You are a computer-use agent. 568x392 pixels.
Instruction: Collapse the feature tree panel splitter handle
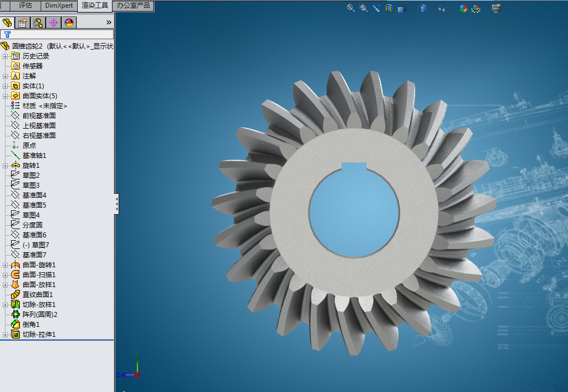[116, 204]
